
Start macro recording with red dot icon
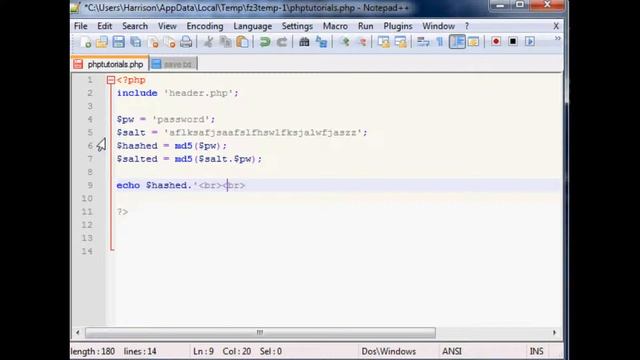496,42
